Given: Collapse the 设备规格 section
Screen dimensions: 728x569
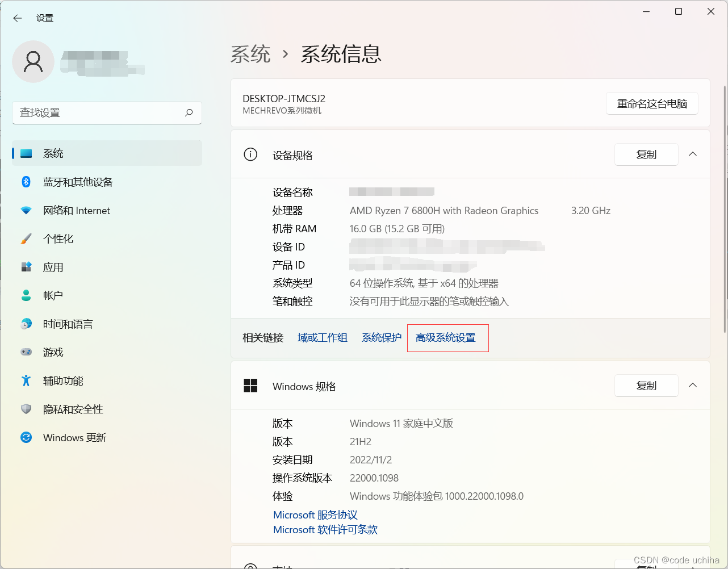Looking at the screenshot, I should pos(692,154).
